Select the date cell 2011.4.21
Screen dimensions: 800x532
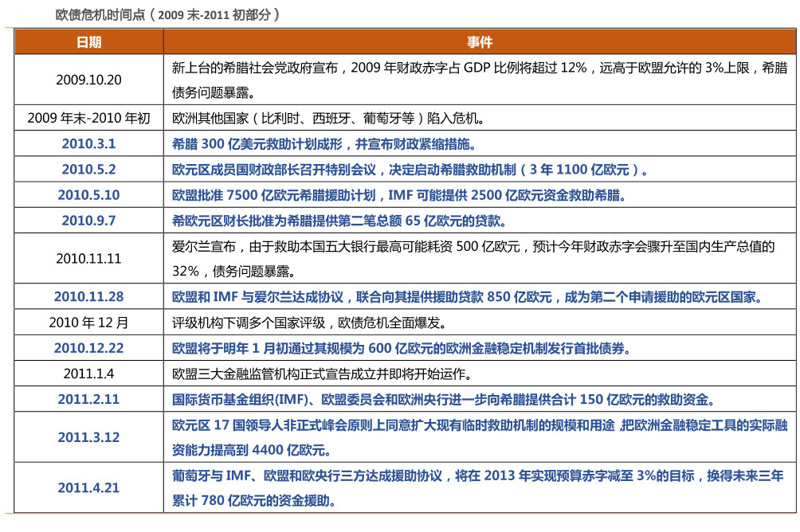pos(88,487)
